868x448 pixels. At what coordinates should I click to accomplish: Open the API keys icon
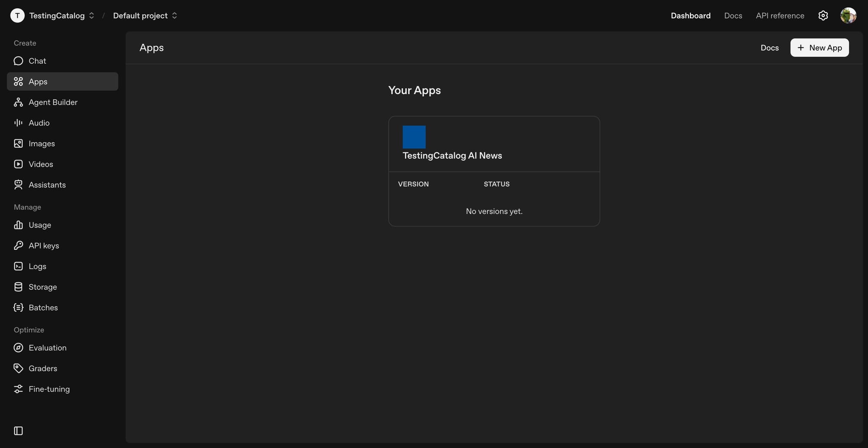tap(18, 245)
